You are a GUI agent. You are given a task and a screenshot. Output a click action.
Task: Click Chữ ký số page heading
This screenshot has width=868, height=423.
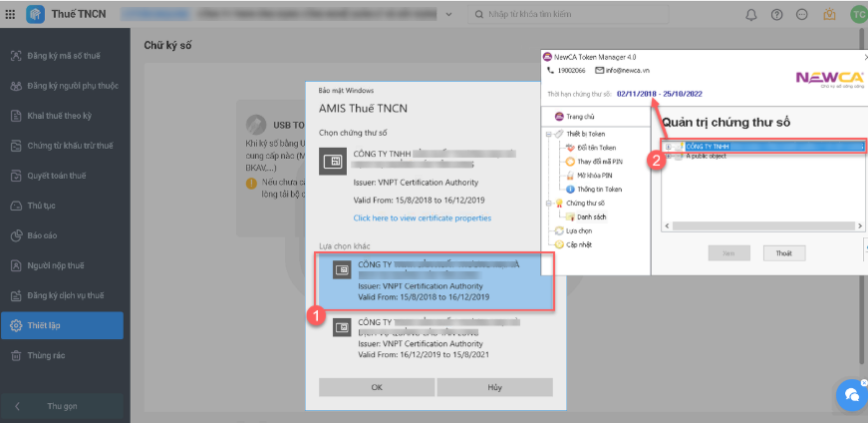[x=167, y=46]
